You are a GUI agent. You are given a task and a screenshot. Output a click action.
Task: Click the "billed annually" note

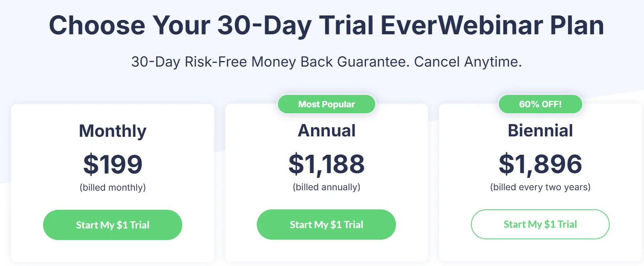point(326,187)
